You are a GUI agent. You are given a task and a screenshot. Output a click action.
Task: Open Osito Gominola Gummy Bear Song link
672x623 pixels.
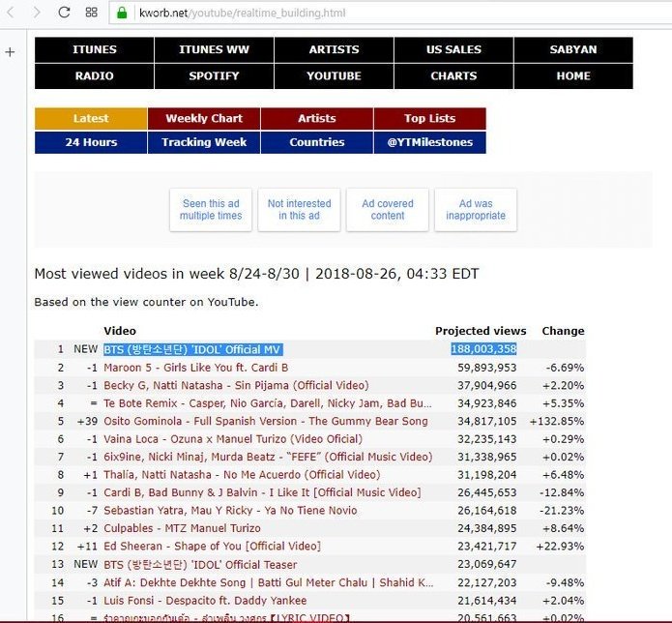[266, 422]
